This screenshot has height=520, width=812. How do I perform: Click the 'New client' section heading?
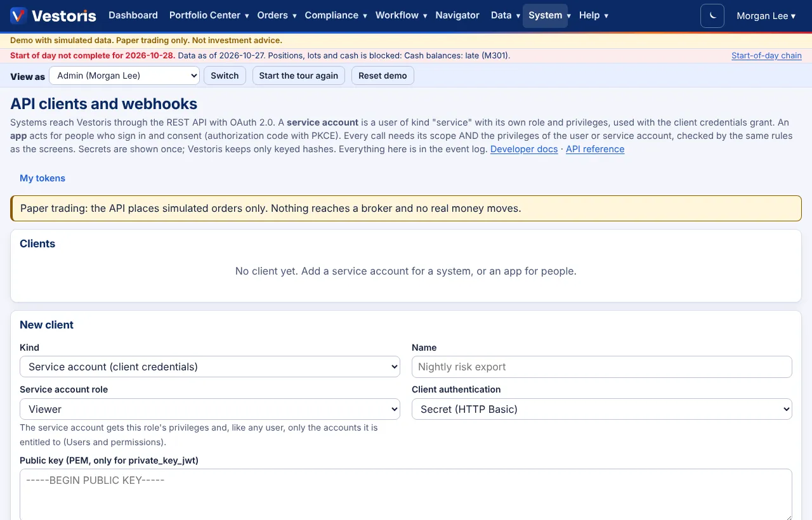click(46, 325)
